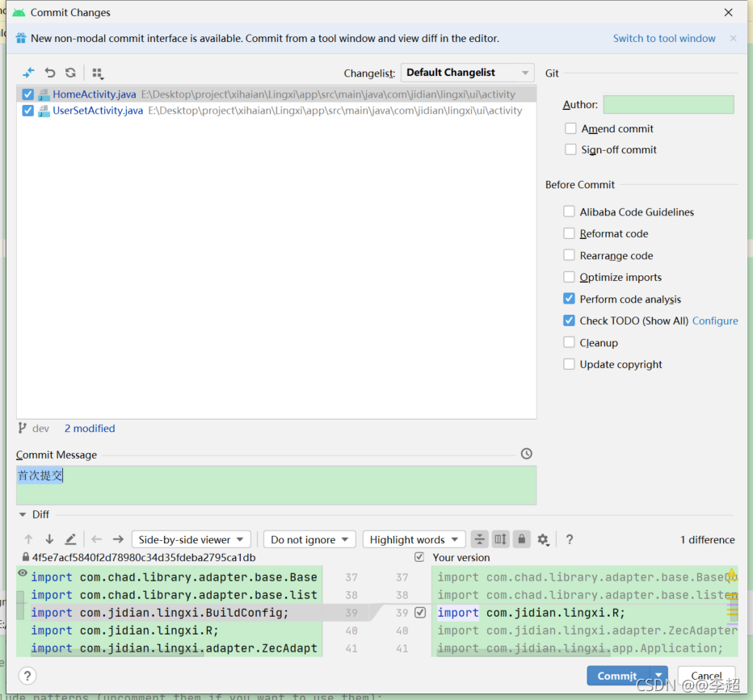Click the help button at dialog bottom
Image resolution: width=753 pixels, height=700 pixels.
click(x=27, y=676)
